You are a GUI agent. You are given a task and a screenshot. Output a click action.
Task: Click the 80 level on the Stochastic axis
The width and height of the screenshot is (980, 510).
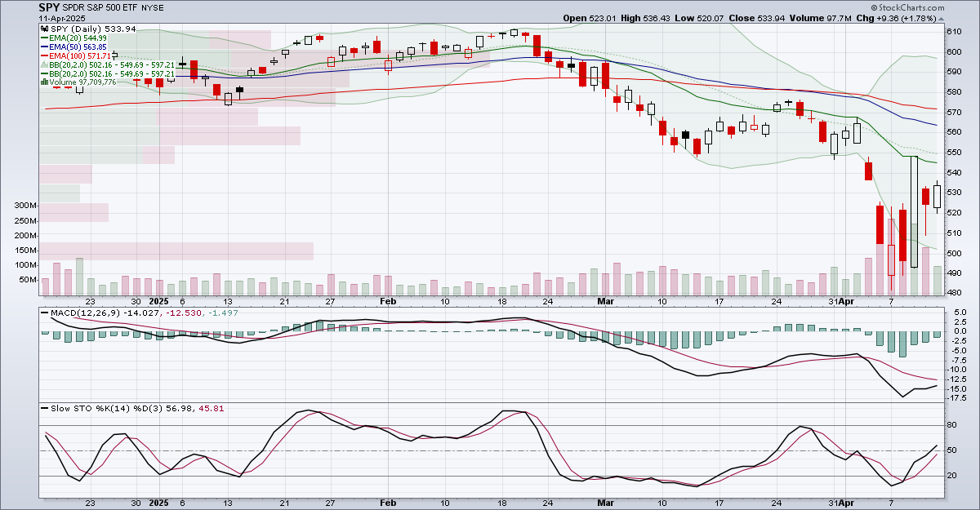click(951, 425)
